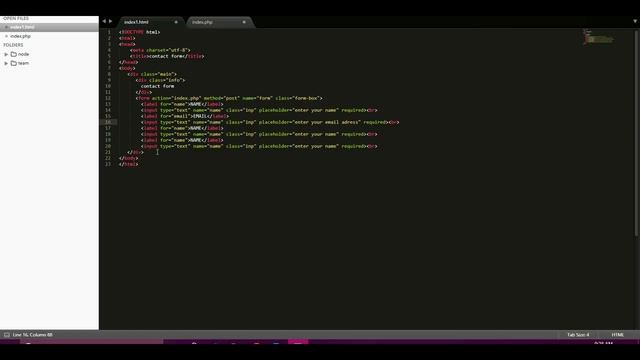Click the FOLDERS sidebar heading
This screenshot has height=360, width=640.
pyautogui.click(x=13, y=45)
